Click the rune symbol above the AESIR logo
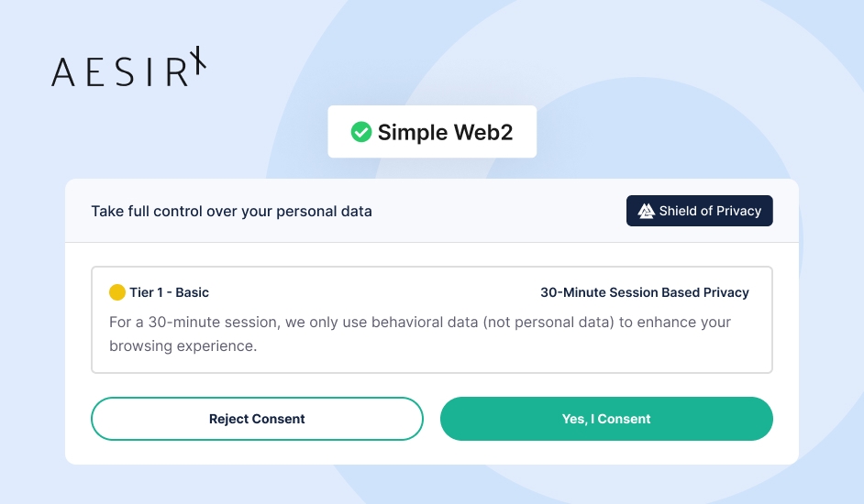864x504 pixels. pyautogui.click(x=198, y=59)
